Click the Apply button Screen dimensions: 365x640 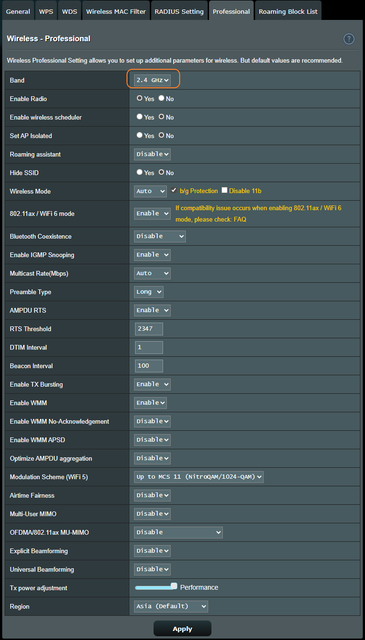tap(182, 629)
